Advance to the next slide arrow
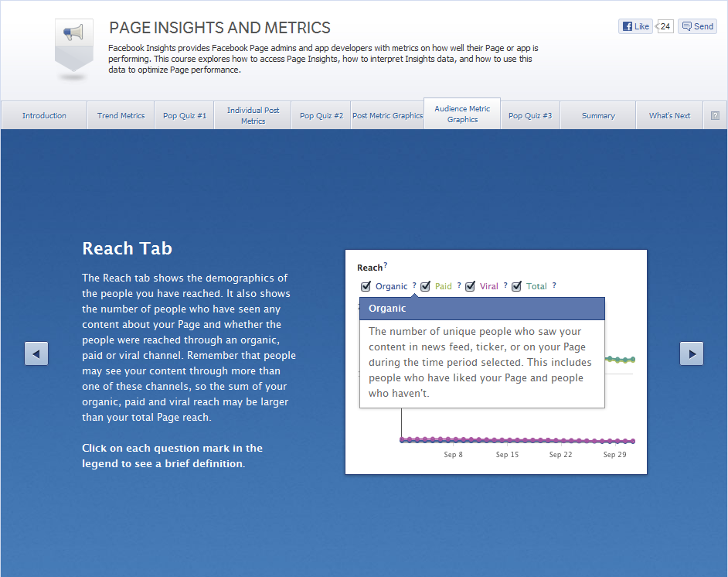 tap(692, 353)
